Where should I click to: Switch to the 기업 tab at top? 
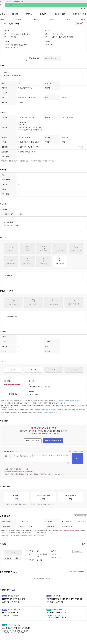coord(11,5)
